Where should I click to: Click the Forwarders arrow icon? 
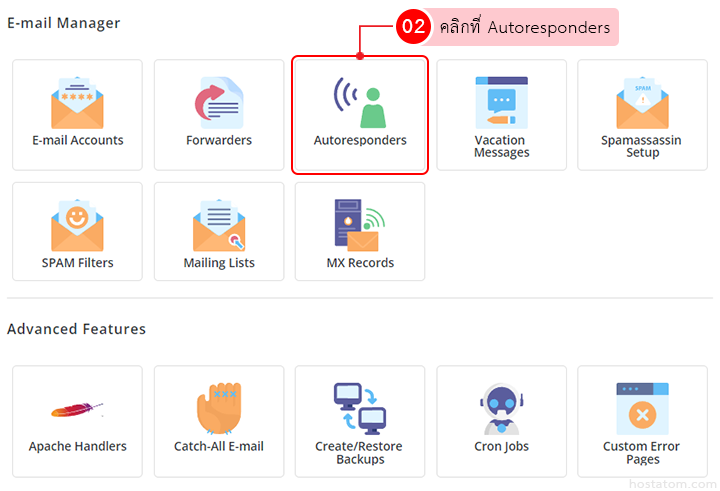[x=218, y=102]
